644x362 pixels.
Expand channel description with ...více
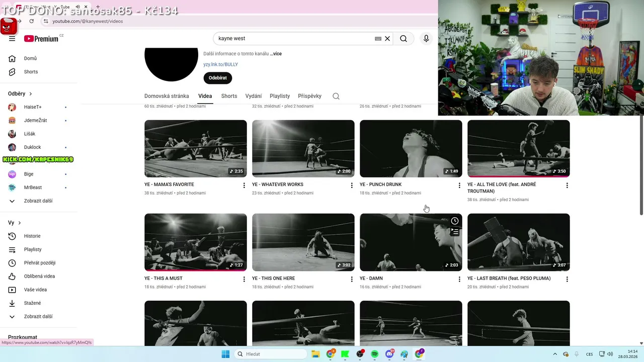pos(276,54)
